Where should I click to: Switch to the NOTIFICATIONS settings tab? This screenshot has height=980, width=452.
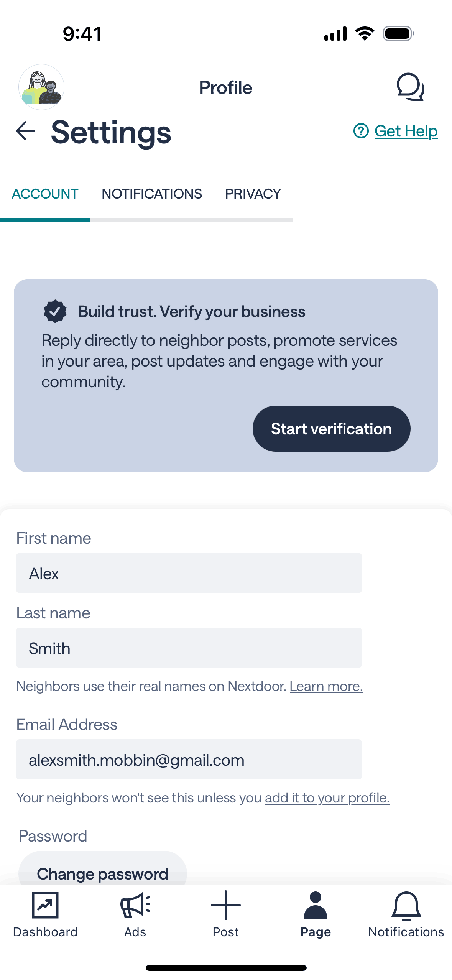(x=152, y=194)
